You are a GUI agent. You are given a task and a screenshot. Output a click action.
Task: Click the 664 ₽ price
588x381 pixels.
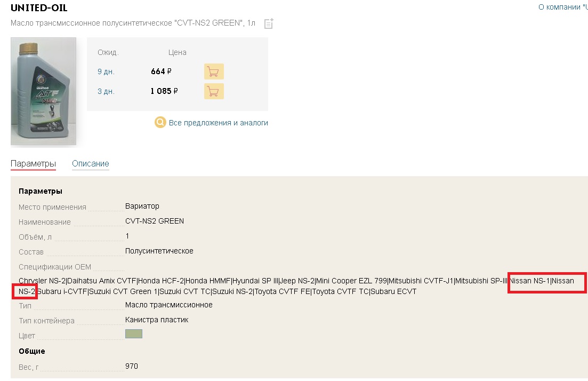tap(161, 72)
